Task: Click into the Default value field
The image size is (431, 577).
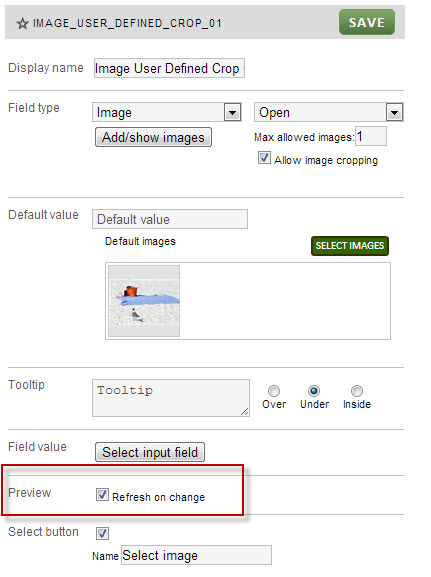Action: tap(170, 219)
